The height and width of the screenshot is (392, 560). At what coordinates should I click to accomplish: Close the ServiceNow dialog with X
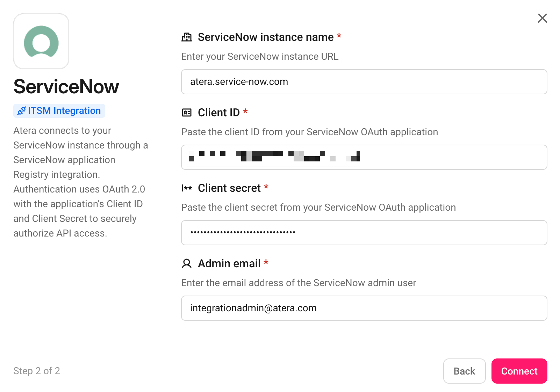click(542, 18)
